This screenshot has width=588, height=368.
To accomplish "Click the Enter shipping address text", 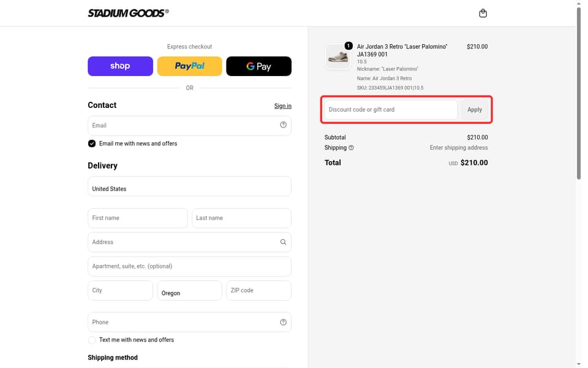I will pos(459,148).
